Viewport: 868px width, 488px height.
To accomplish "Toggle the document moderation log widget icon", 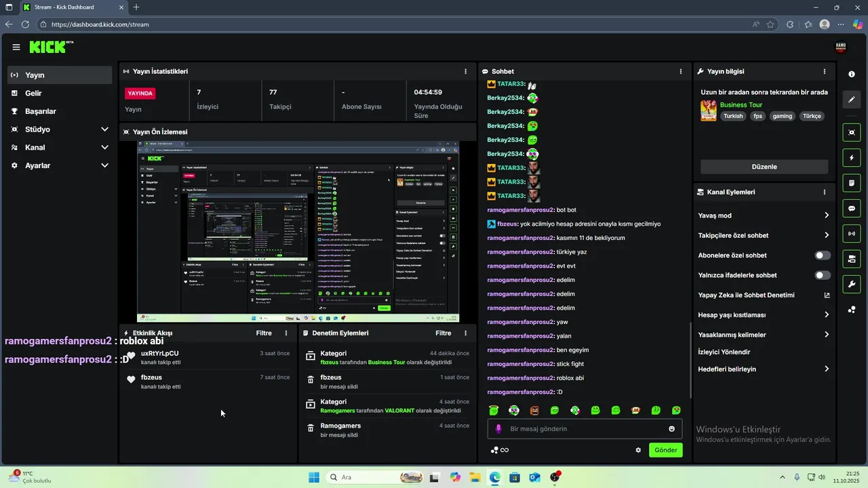I will 852,183.
